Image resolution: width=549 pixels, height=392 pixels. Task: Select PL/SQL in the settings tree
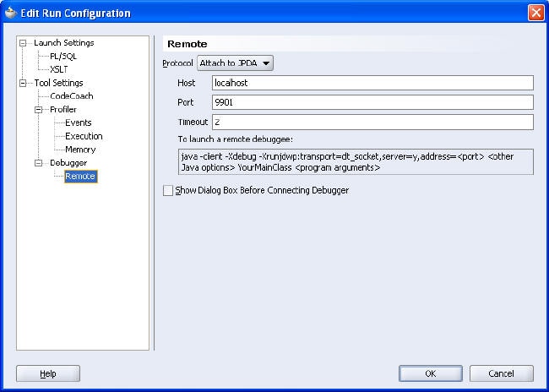pyautogui.click(x=63, y=56)
